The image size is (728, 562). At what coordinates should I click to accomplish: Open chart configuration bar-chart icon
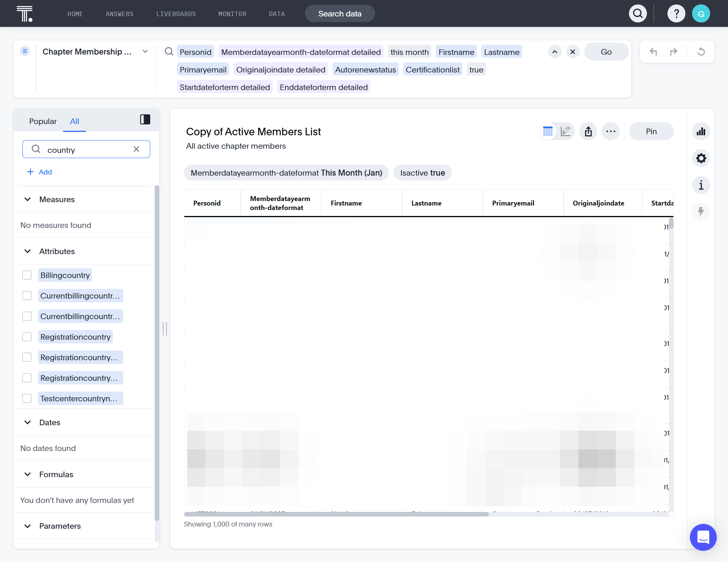coord(701,131)
